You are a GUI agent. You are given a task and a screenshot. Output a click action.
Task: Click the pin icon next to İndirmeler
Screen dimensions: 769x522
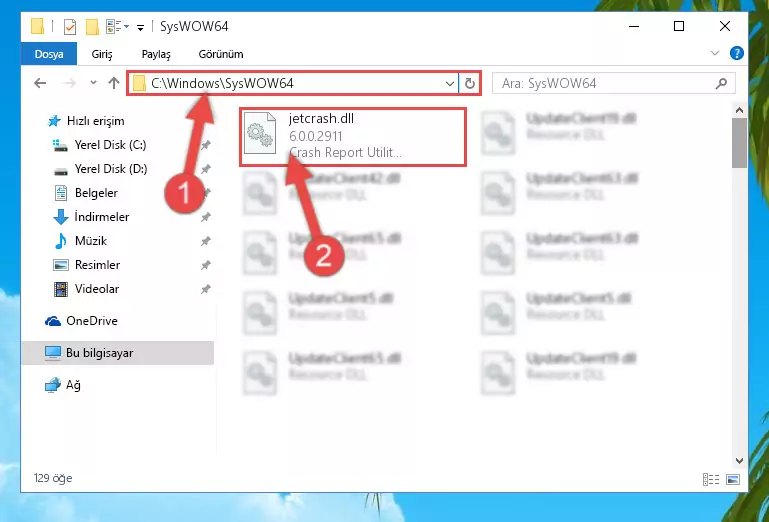tap(206, 217)
